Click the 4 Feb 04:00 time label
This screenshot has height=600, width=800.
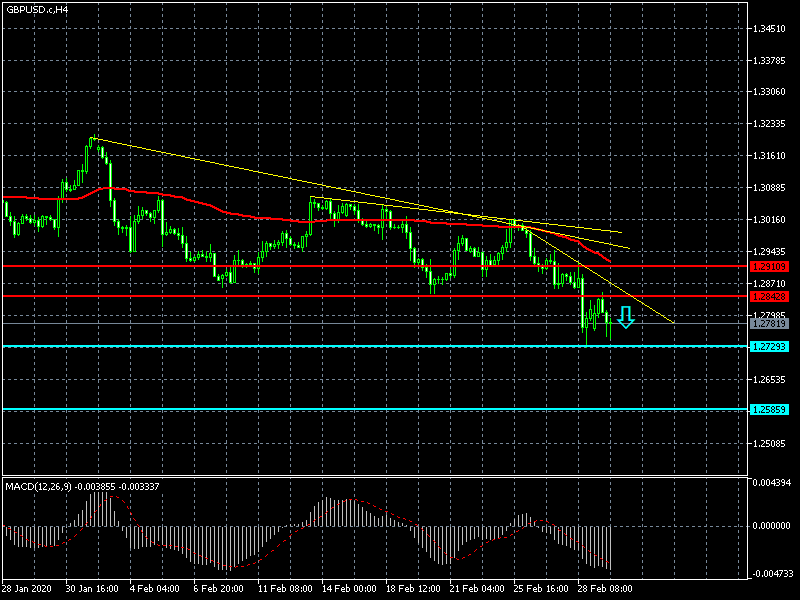[x=155, y=588]
